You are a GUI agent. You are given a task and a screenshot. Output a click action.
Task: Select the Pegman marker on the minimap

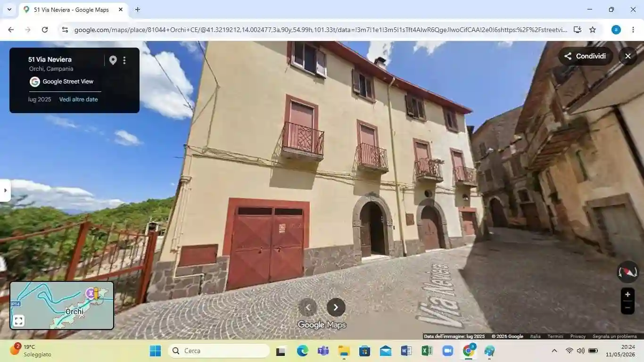pyautogui.click(x=96, y=294)
